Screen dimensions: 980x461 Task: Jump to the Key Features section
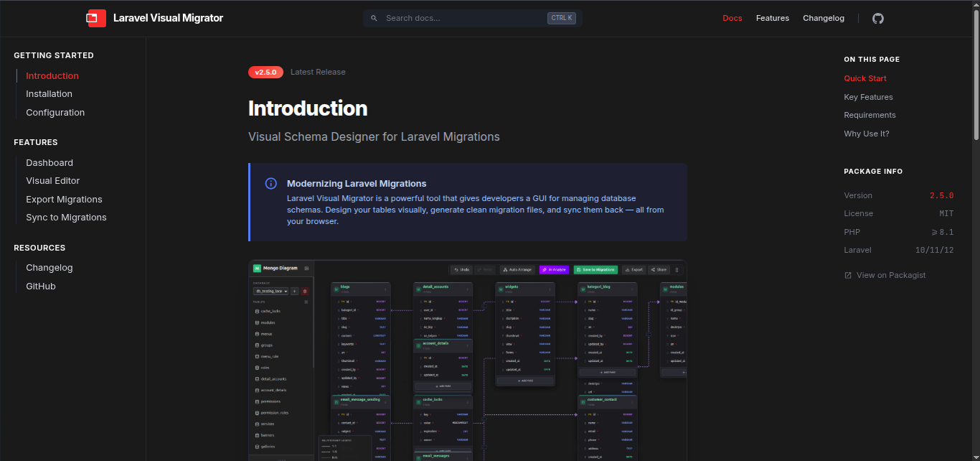click(868, 97)
